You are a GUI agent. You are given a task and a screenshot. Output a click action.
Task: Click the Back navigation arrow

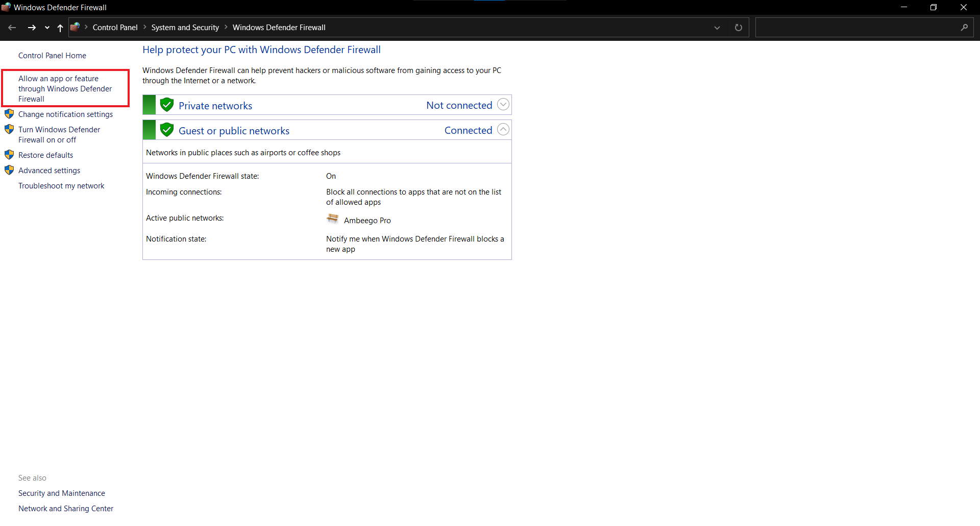(x=12, y=28)
